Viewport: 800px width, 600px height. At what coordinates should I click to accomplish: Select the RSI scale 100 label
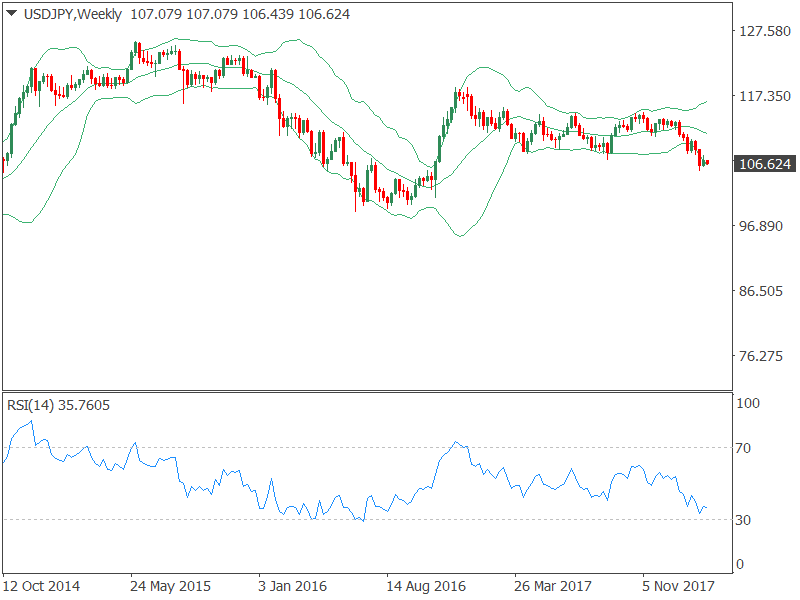[x=748, y=403]
